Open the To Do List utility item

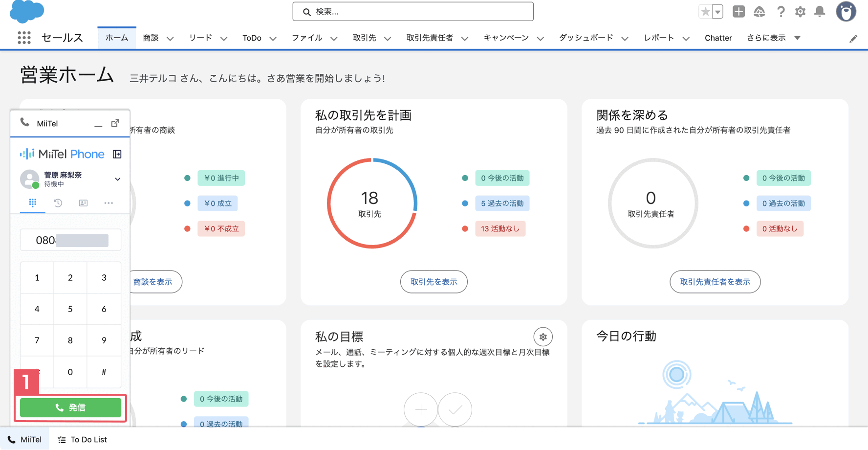coord(82,439)
